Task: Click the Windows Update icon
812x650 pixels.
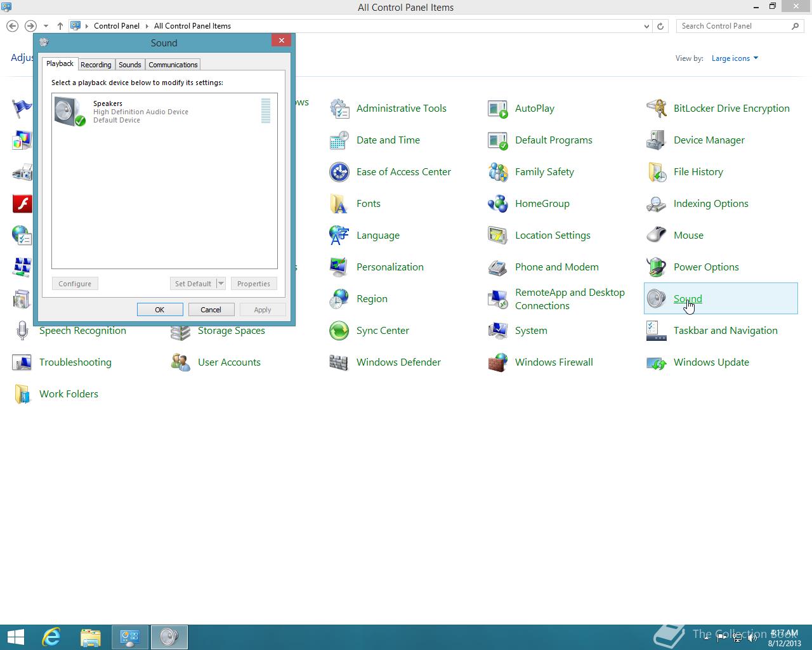Action: coord(657,362)
